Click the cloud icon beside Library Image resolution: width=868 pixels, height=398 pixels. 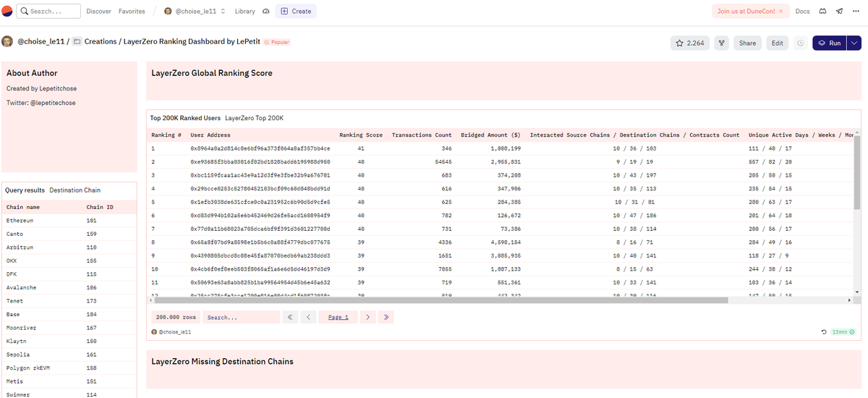coord(265,12)
